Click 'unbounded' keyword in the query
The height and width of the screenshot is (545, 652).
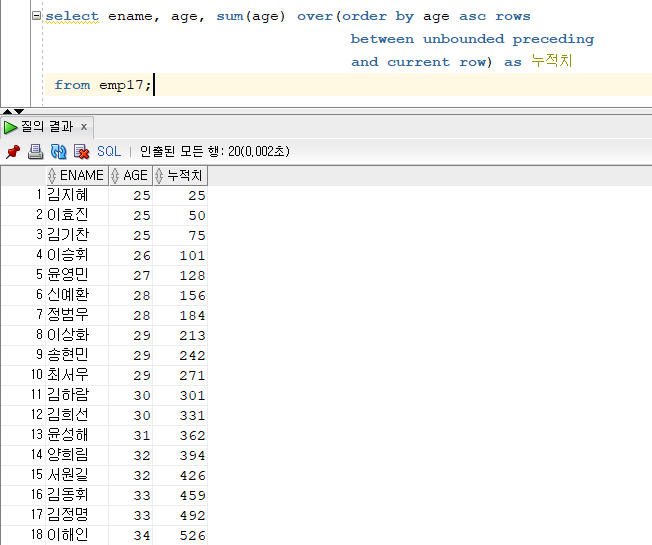click(x=463, y=39)
